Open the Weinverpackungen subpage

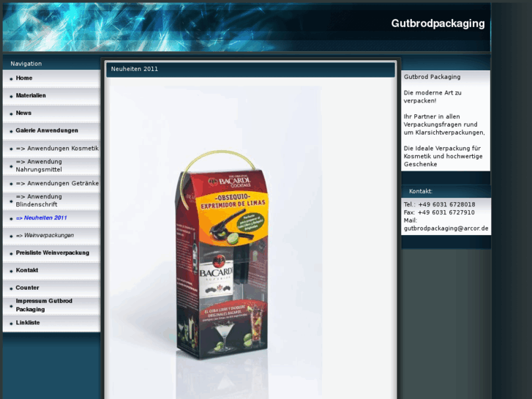(45, 235)
